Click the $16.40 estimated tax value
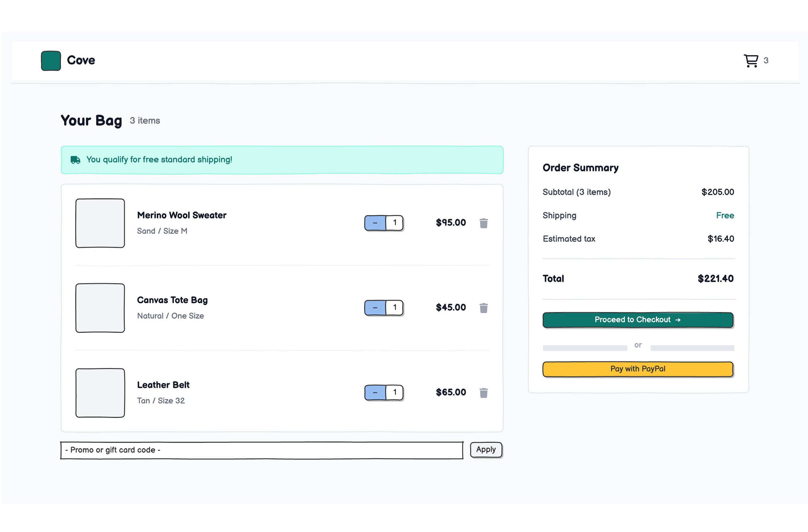Viewport: 808px width, 532px height. pyautogui.click(x=721, y=239)
